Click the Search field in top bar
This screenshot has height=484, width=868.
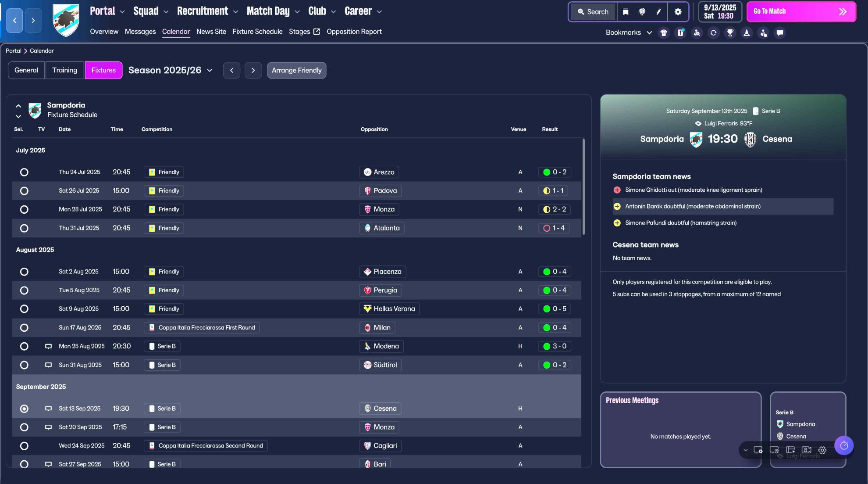pos(593,12)
